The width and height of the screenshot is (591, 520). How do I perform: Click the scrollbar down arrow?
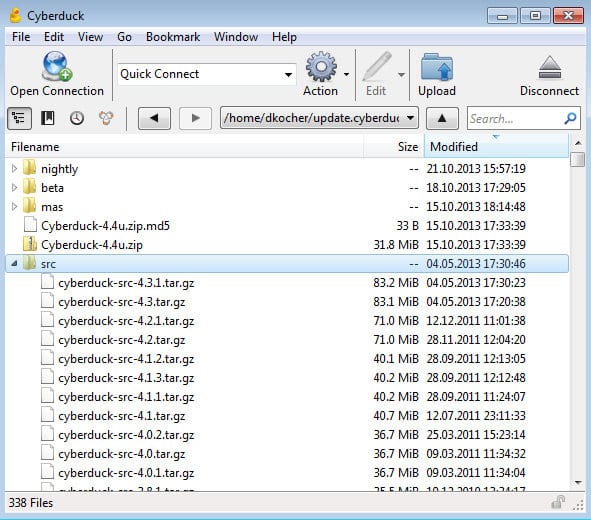coord(578,483)
